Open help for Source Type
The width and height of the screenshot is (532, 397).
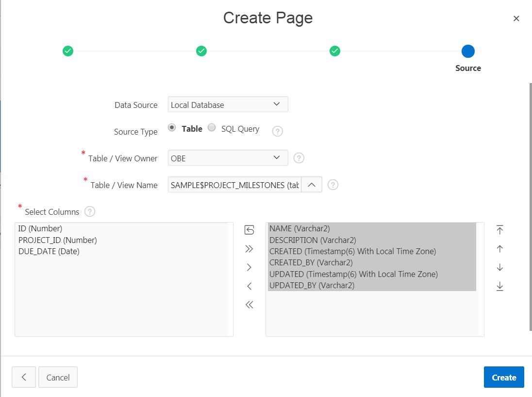point(277,131)
